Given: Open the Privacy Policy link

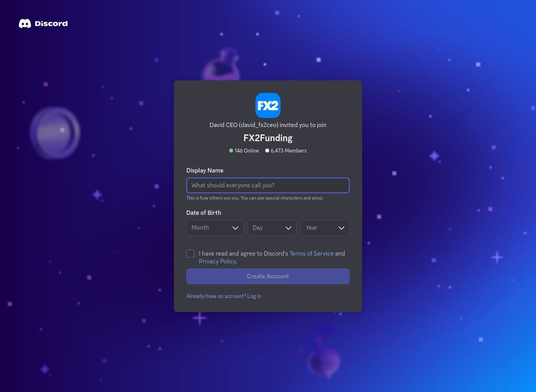Looking at the screenshot, I should [x=217, y=261].
